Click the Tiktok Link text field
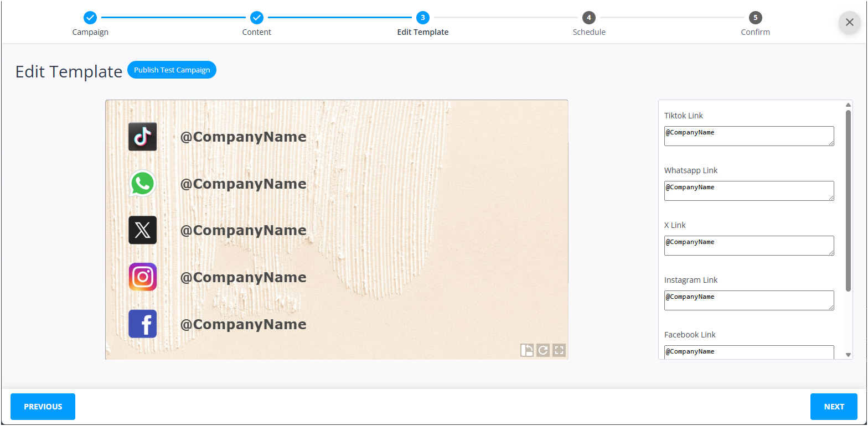The width and height of the screenshot is (868, 426). pos(748,136)
